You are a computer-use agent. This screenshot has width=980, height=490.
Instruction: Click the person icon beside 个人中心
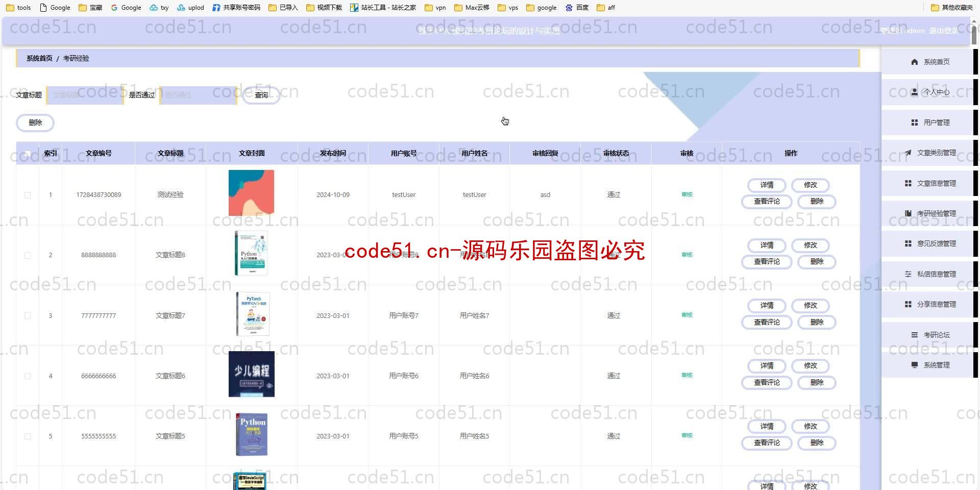[x=914, y=92]
